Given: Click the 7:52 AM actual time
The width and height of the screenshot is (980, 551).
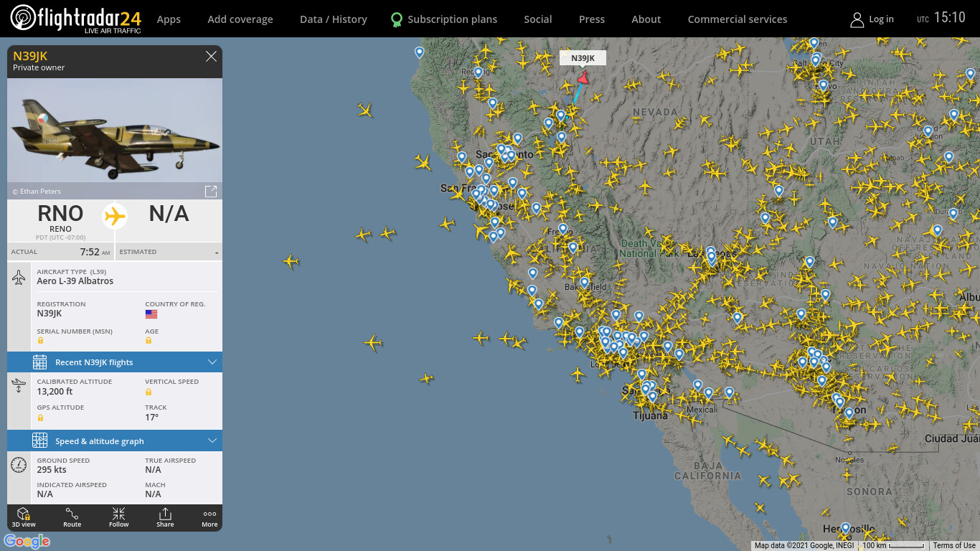Looking at the screenshot, I should (x=95, y=252).
